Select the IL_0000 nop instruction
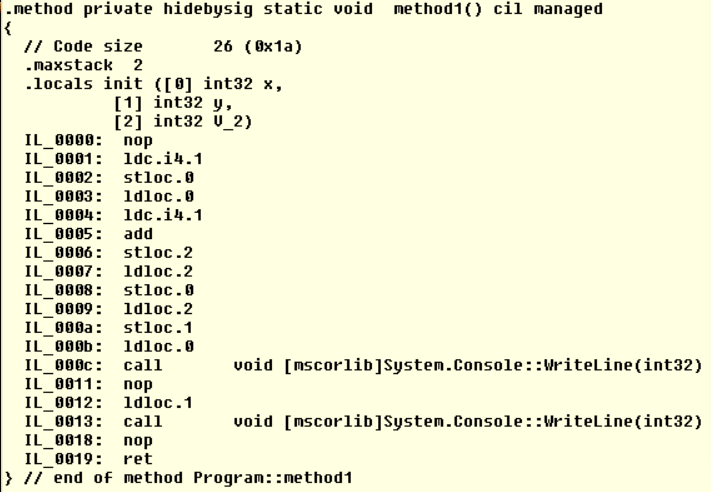The width and height of the screenshot is (711, 492). tap(89, 140)
